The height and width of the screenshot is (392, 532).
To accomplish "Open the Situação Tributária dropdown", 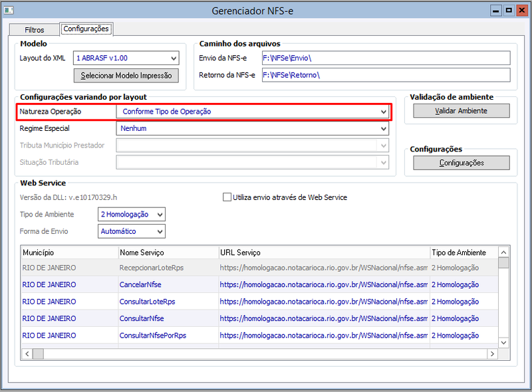I will [253, 162].
